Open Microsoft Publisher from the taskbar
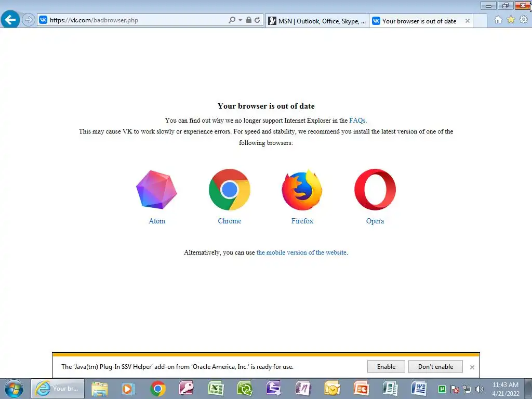 (x=390, y=389)
